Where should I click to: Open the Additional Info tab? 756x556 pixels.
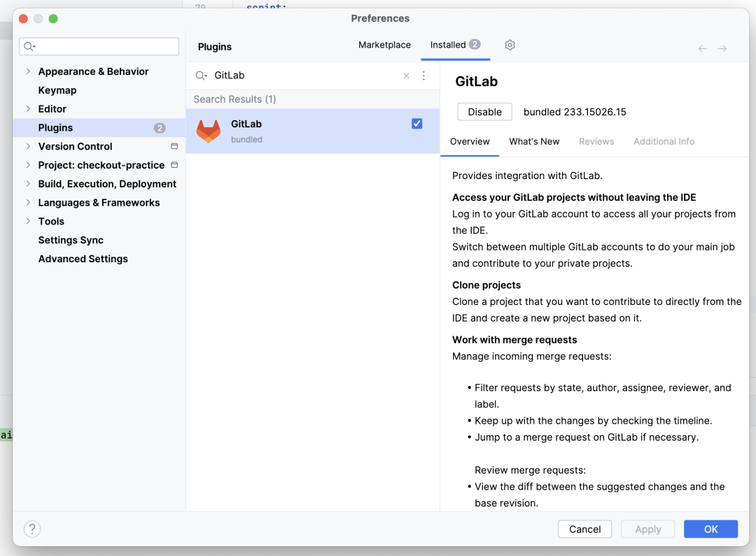click(x=664, y=142)
